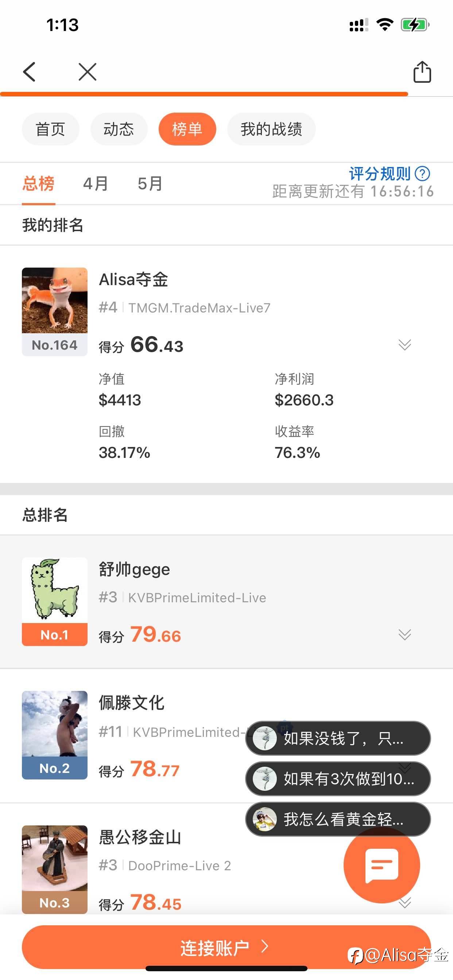This screenshot has height=980, width=453.
Task: Collapse Alisa夺金 score details chevron
Action: (404, 345)
